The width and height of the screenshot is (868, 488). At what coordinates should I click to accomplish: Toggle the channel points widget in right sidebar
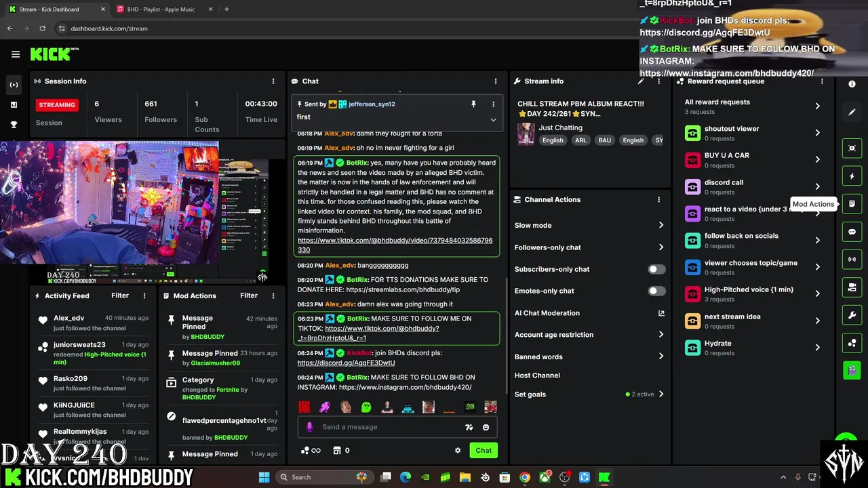852,343
